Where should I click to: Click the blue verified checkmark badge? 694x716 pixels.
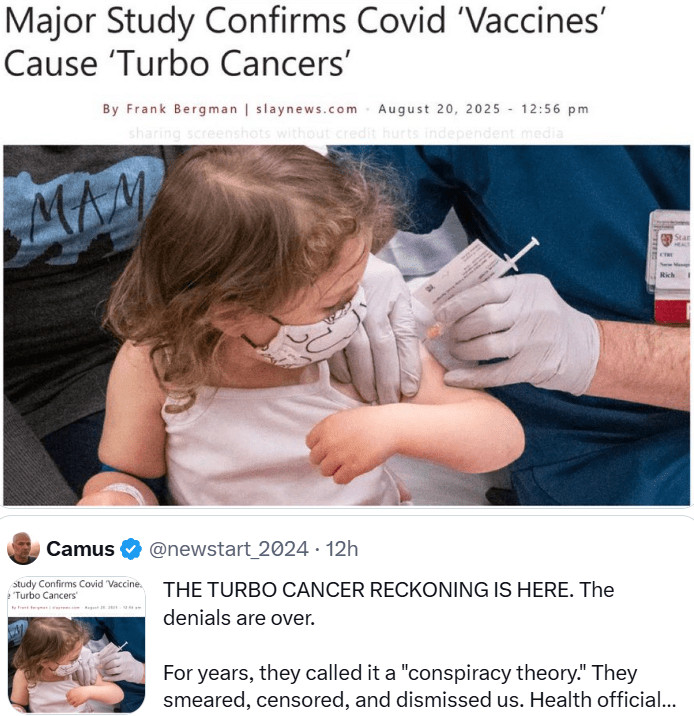(131, 549)
